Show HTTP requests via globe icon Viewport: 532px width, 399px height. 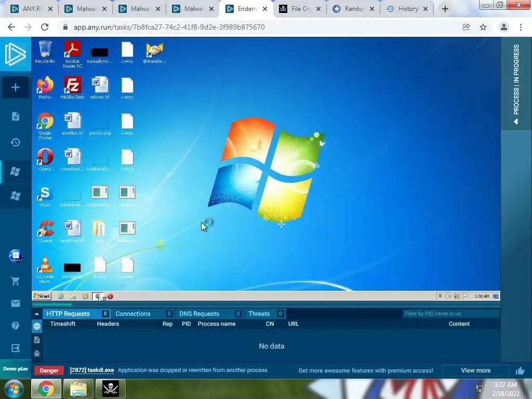(x=37, y=326)
